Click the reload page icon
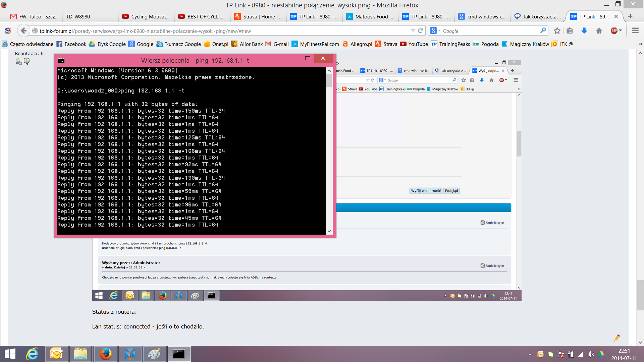Image resolution: width=644 pixels, height=362 pixels. click(x=420, y=31)
